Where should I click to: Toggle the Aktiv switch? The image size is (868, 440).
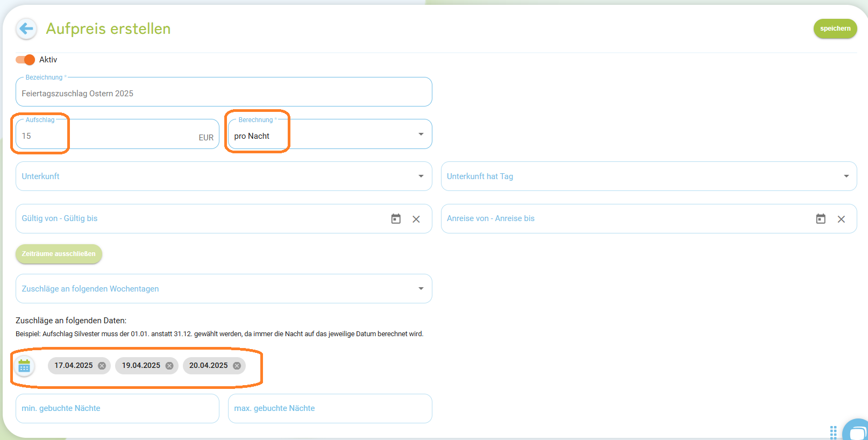pyautogui.click(x=25, y=60)
